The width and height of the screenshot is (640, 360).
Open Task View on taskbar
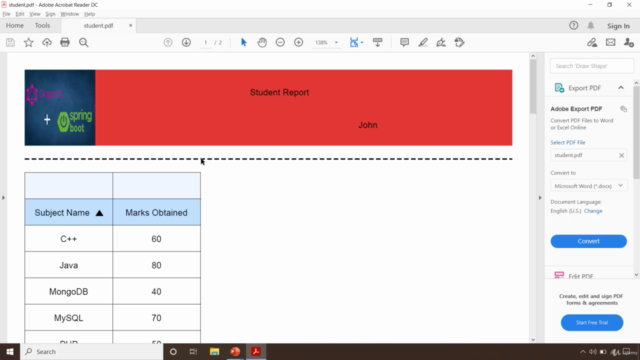coord(193,351)
